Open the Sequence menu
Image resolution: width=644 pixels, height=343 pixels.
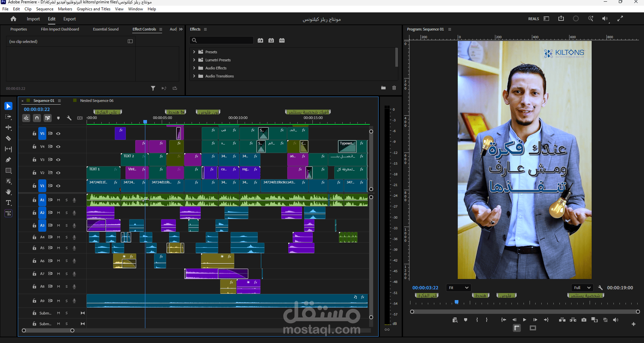[45, 9]
